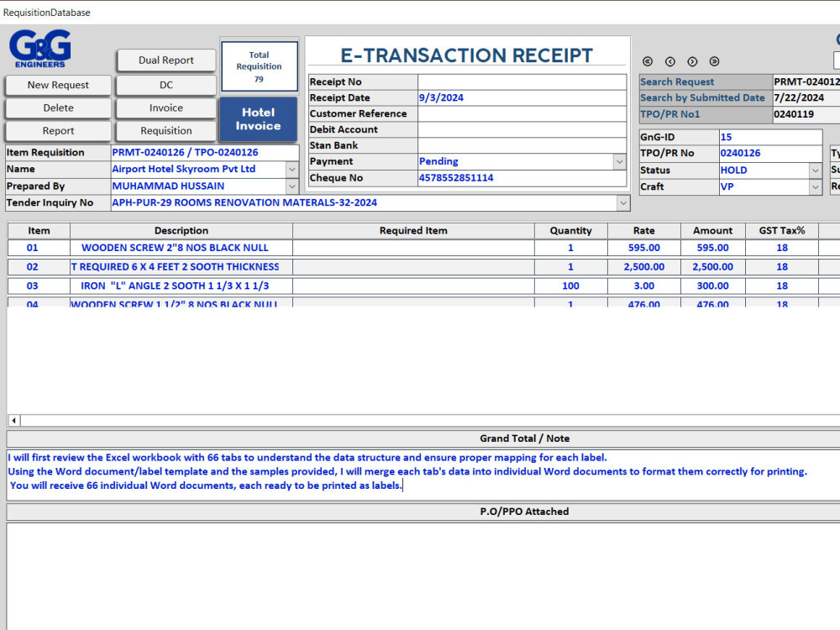
Task: Open the Craft dropdown arrow
Action: tap(816, 187)
